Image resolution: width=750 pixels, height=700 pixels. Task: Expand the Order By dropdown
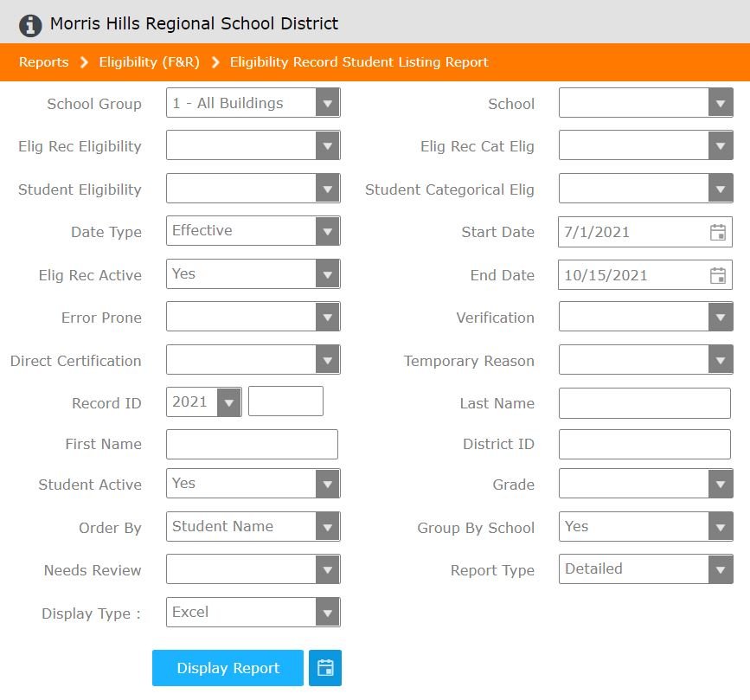point(327,526)
